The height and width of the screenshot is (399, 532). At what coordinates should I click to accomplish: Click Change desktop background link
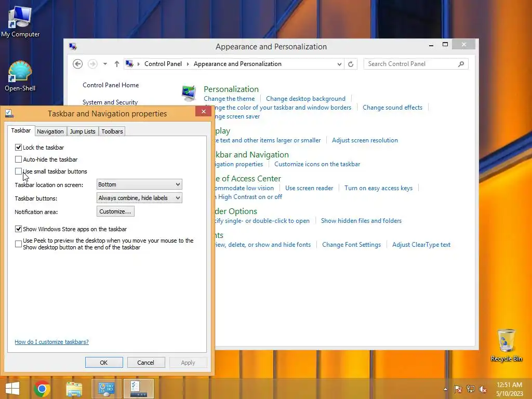pos(305,98)
